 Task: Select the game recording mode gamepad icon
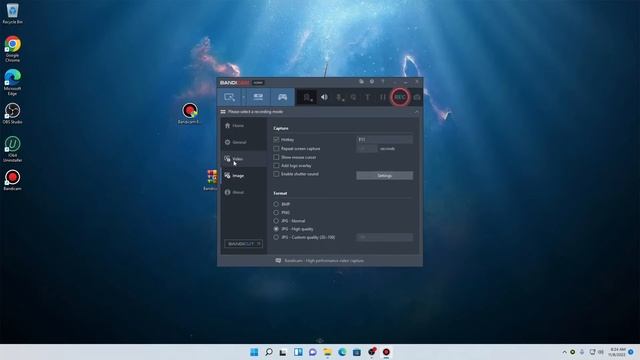[282, 97]
